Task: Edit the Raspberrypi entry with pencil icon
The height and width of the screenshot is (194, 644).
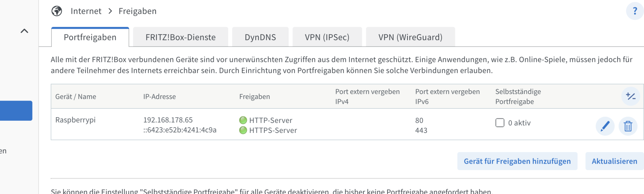Action: 605,126
